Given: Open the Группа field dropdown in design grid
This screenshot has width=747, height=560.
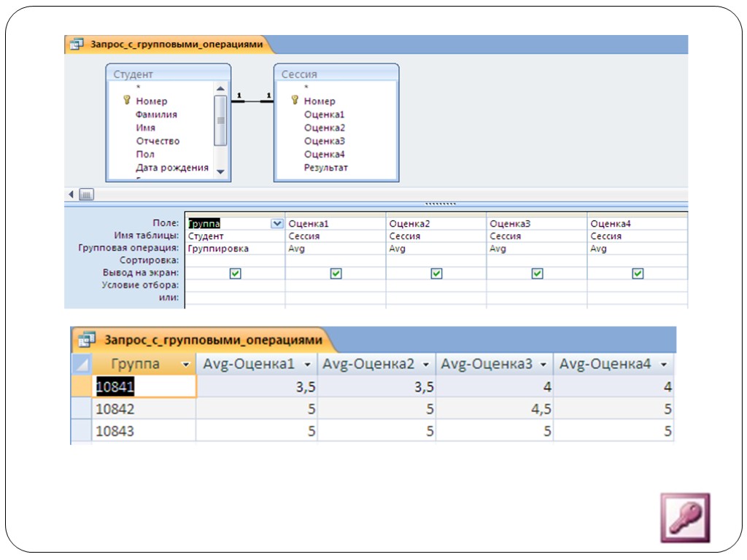Looking at the screenshot, I should (277, 224).
